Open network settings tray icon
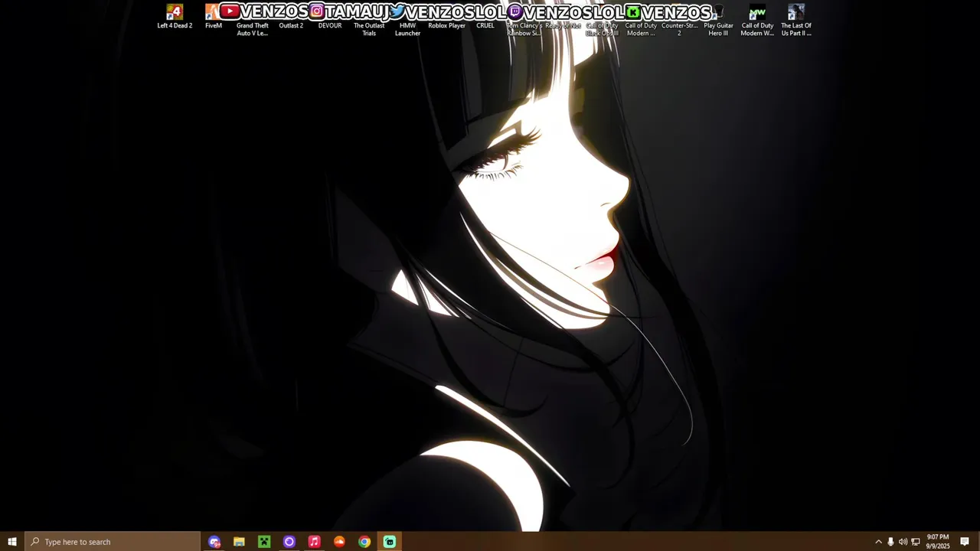This screenshot has width=980, height=551. pyautogui.click(x=916, y=542)
